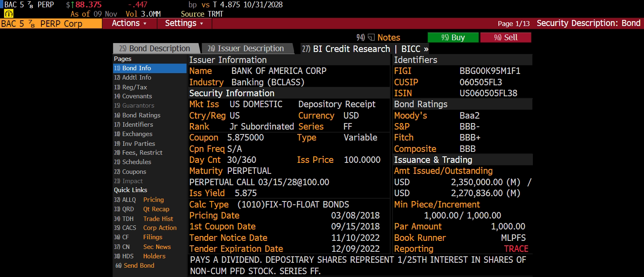Click the issued amount 2,350,000.00 (M)
This screenshot has width=644, height=277.
point(486,182)
